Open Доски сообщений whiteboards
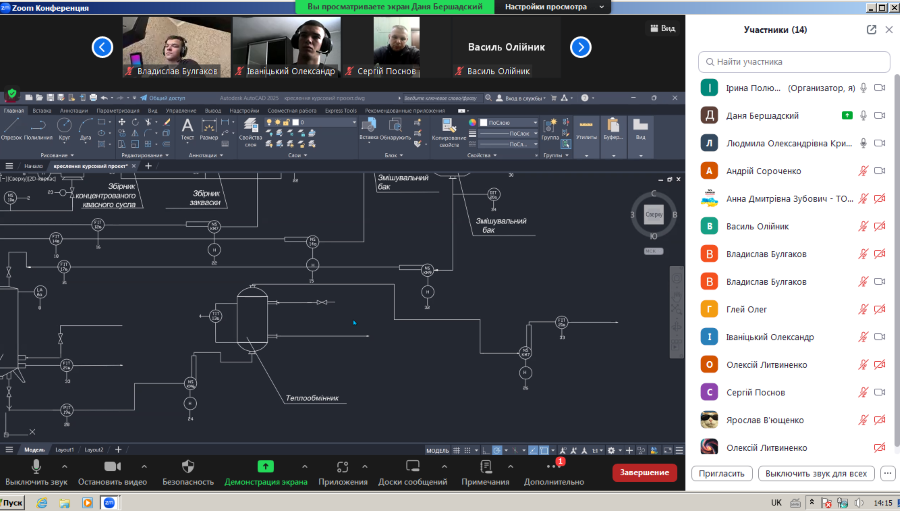 pos(411,466)
